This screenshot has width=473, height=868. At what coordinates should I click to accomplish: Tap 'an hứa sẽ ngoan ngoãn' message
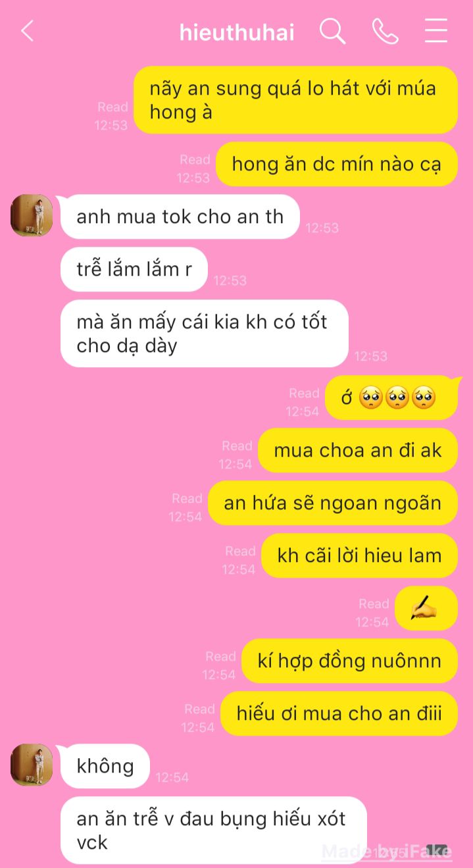point(332,503)
